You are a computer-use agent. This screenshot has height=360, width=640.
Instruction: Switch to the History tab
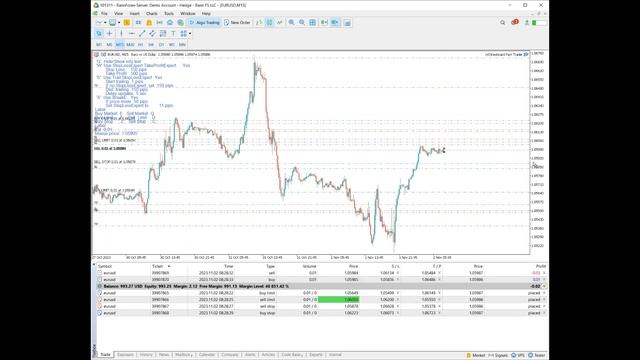point(146,355)
